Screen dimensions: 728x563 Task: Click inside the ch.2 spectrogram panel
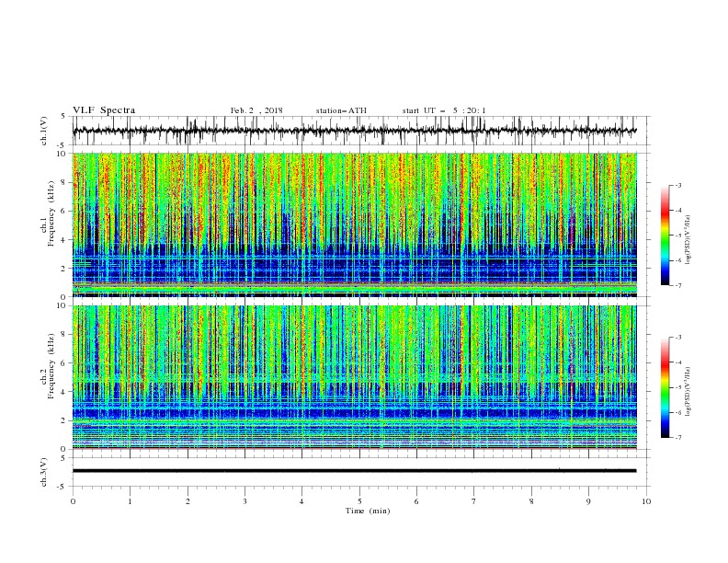pos(354,377)
